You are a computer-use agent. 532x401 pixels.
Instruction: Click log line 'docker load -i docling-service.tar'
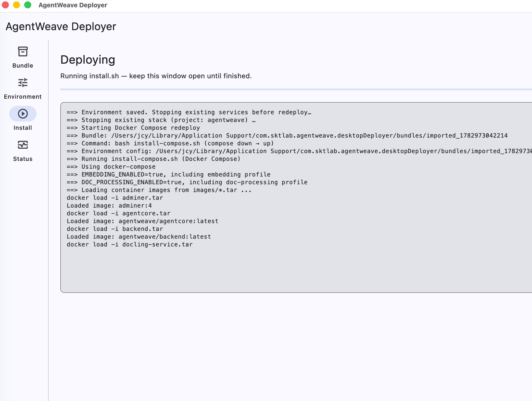[130, 245]
